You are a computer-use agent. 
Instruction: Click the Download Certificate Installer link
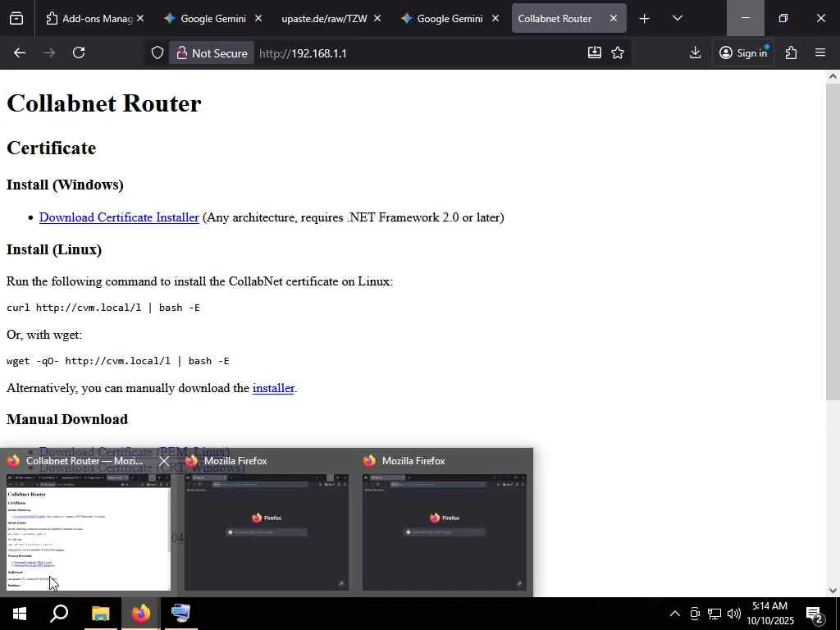[x=119, y=217]
